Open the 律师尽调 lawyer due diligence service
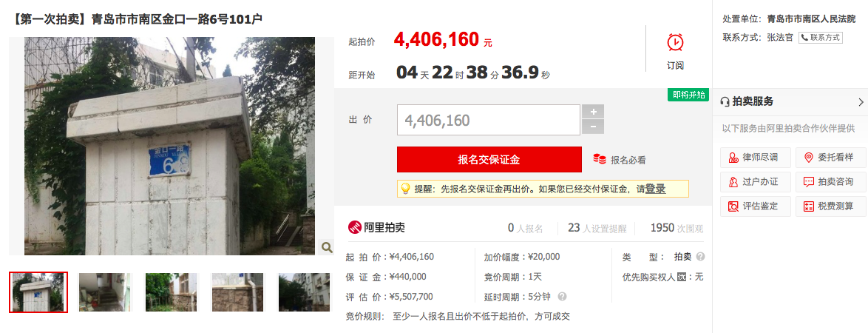The image size is (868, 333). (x=754, y=158)
